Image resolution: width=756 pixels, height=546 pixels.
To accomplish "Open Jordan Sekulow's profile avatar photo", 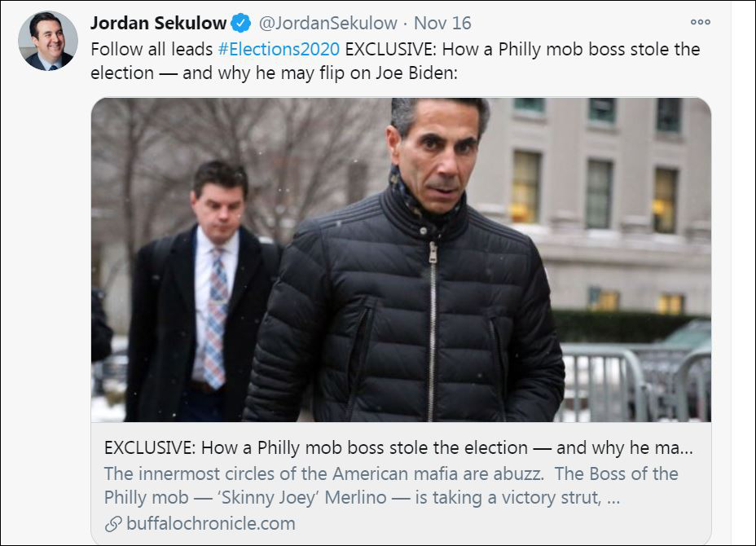I will (x=48, y=41).
